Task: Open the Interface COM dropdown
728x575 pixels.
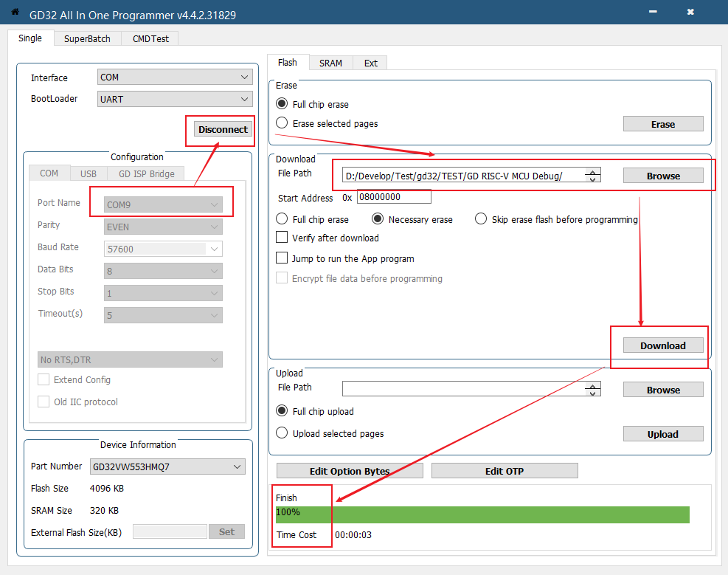Action: tap(175, 78)
